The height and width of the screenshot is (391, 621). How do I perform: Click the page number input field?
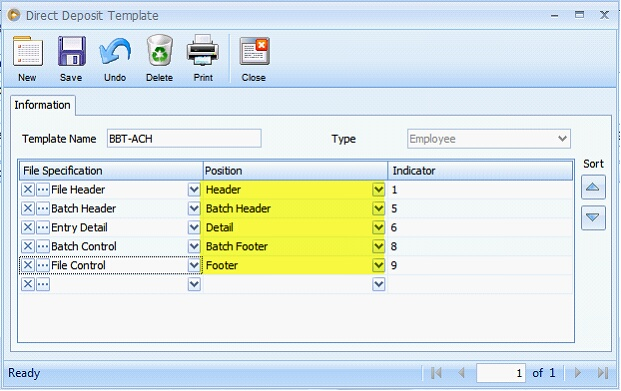click(501, 373)
